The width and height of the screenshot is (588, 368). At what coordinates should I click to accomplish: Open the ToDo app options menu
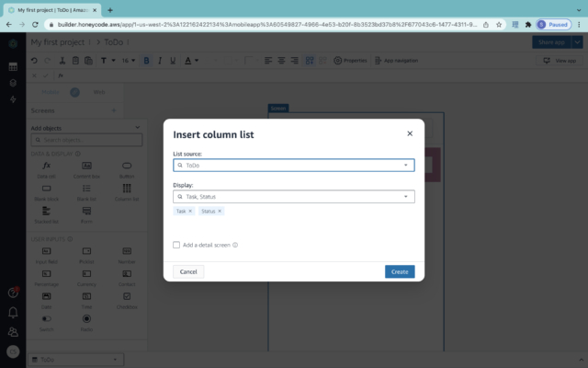[x=129, y=42]
